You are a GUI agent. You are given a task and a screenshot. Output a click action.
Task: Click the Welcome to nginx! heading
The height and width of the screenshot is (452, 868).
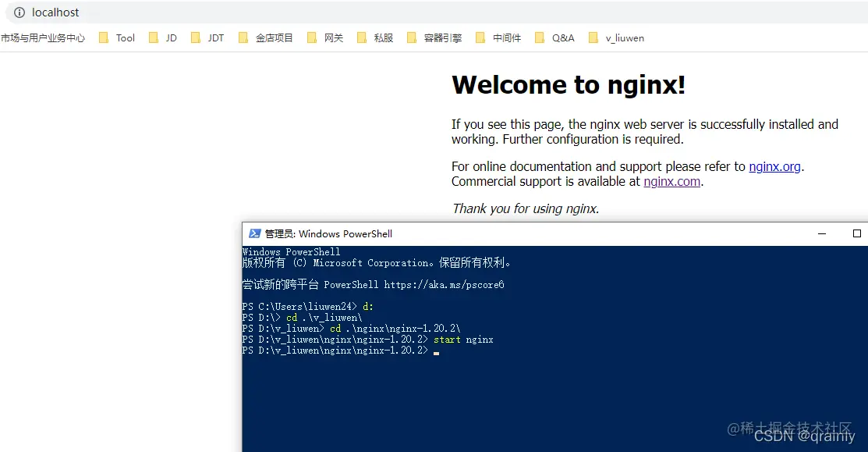[x=569, y=85]
